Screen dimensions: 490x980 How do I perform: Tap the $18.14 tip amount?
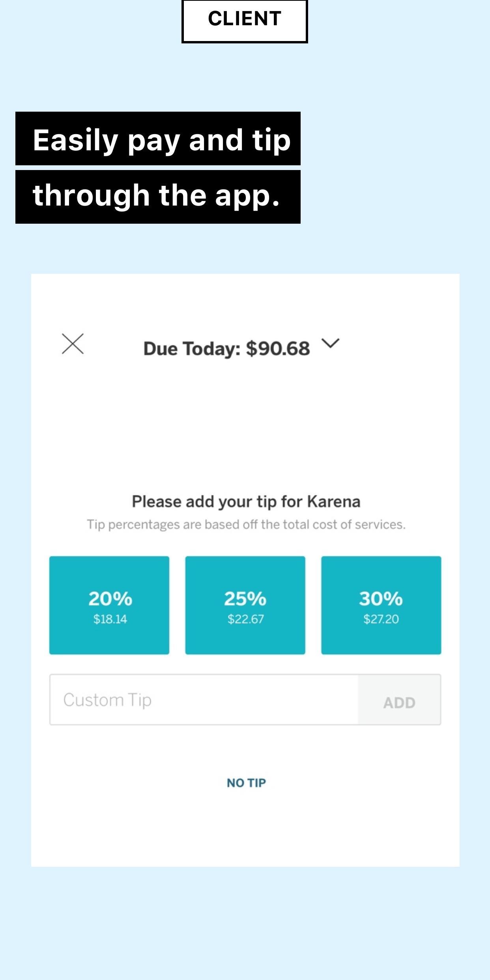(110, 619)
